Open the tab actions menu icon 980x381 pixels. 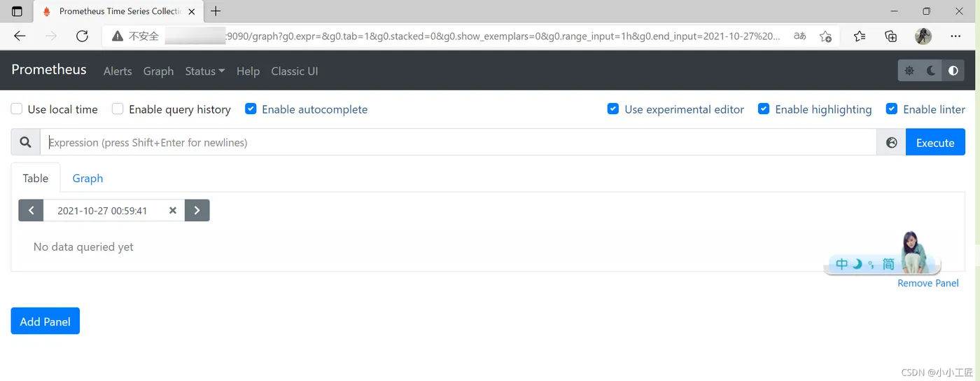coord(17,11)
